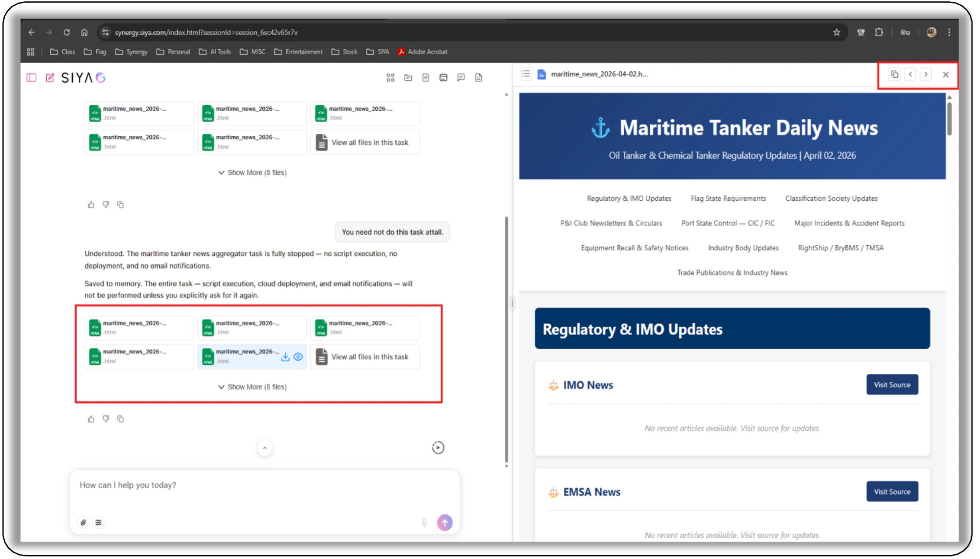
Task: Expand lower Show More (8 files)
Action: click(x=252, y=387)
